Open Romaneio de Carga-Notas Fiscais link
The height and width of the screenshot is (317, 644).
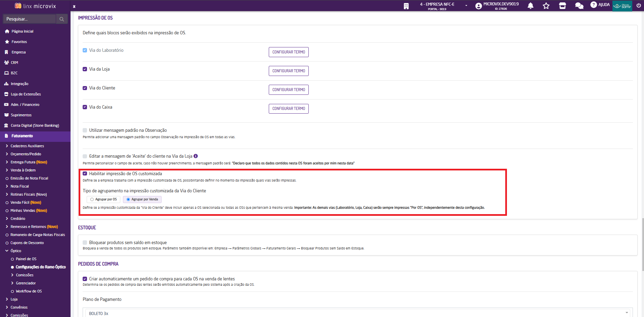click(38, 235)
